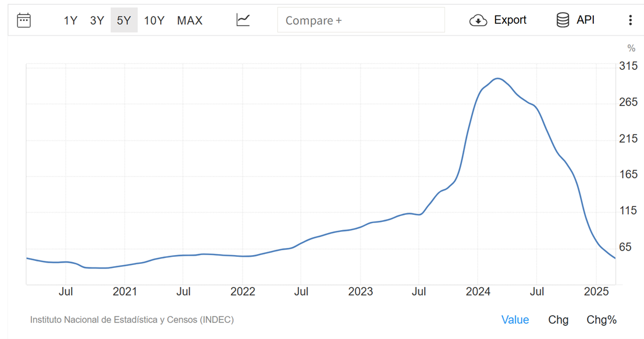The width and height of the screenshot is (644, 339).
Task: Toggle the Chg% display mode
Action: [601, 320]
